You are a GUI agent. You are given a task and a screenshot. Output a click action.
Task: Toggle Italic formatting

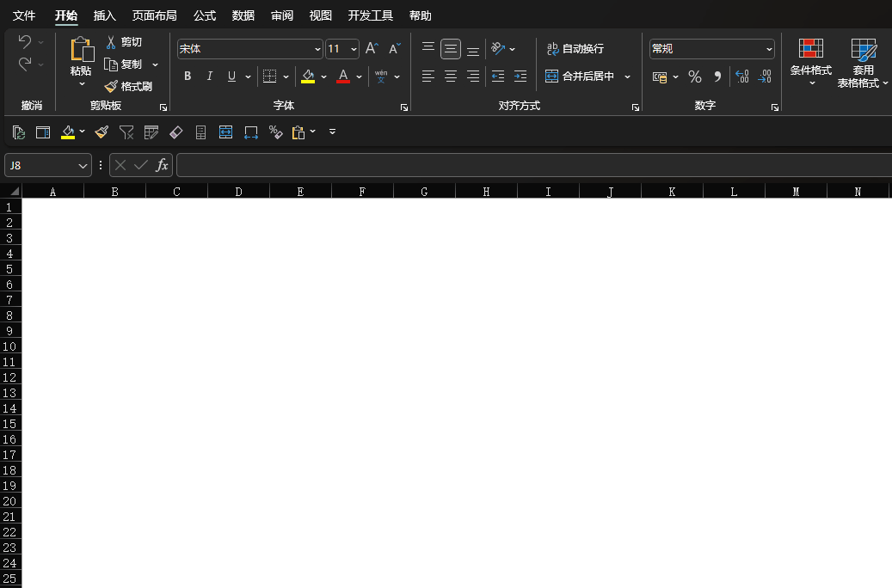(x=209, y=77)
